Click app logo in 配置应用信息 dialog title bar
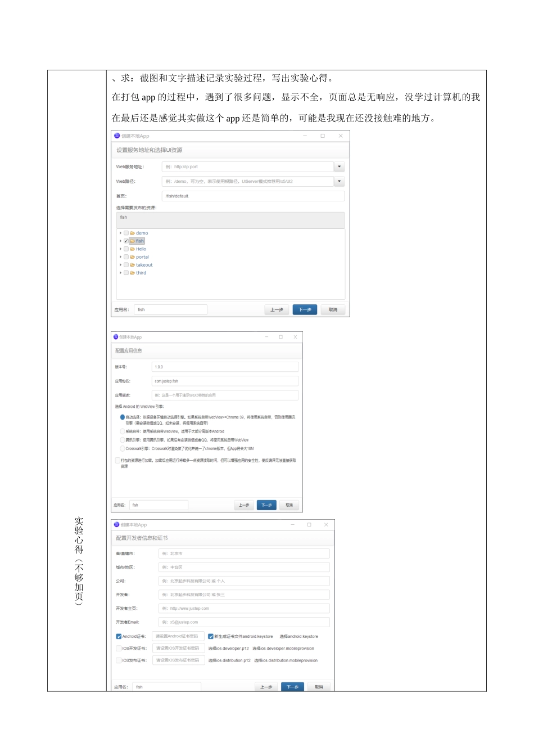The height and width of the screenshot is (756, 534). [x=116, y=337]
